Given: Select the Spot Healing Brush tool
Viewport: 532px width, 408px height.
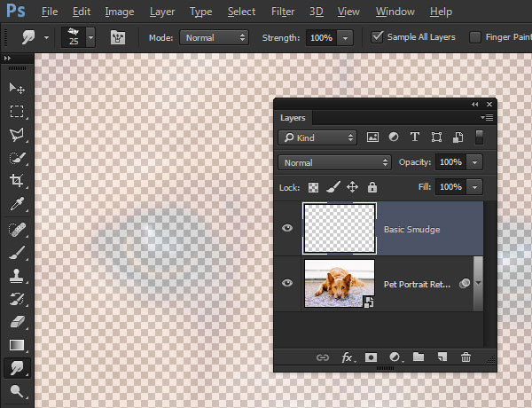Looking at the screenshot, I should point(17,230).
